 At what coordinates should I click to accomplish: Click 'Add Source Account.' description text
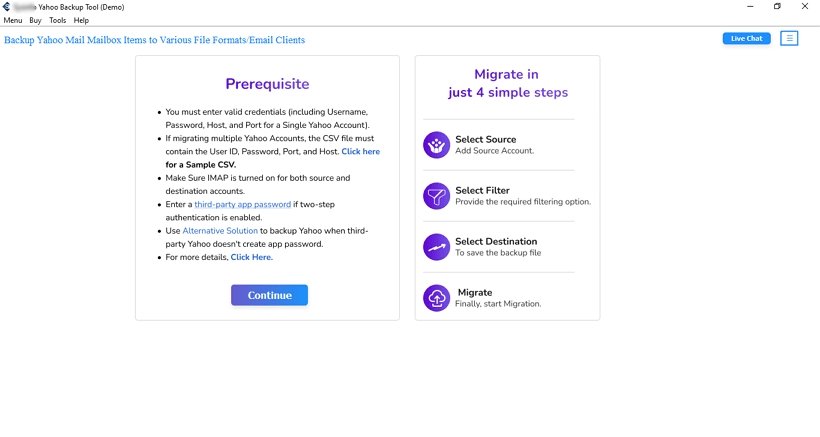(494, 151)
